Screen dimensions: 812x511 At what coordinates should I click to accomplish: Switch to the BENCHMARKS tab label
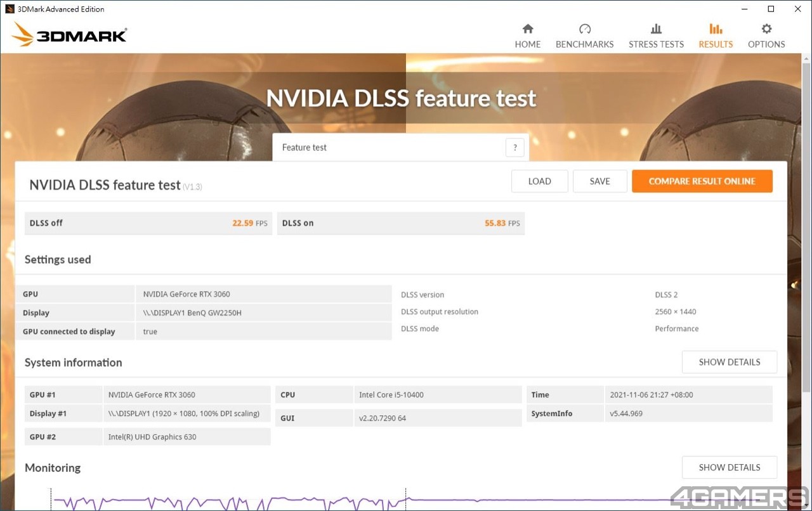tap(584, 44)
